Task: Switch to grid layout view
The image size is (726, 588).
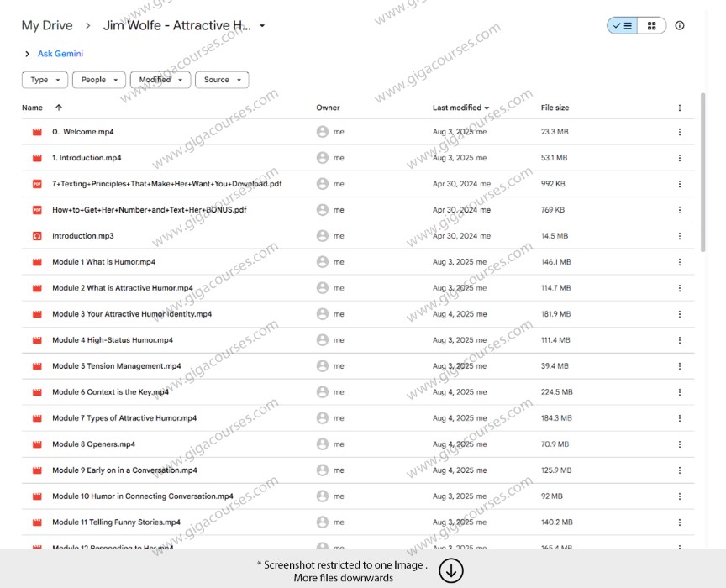Action: point(651,26)
